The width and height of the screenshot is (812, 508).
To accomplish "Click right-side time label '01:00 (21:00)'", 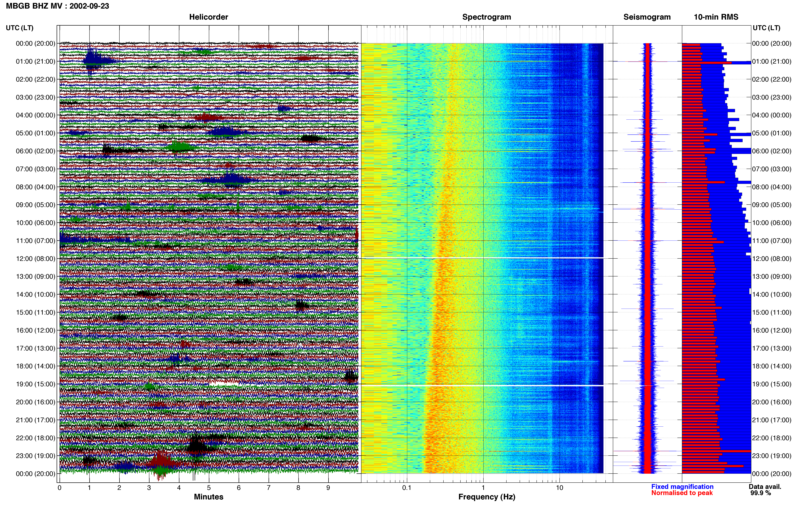I will click(x=772, y=61).
